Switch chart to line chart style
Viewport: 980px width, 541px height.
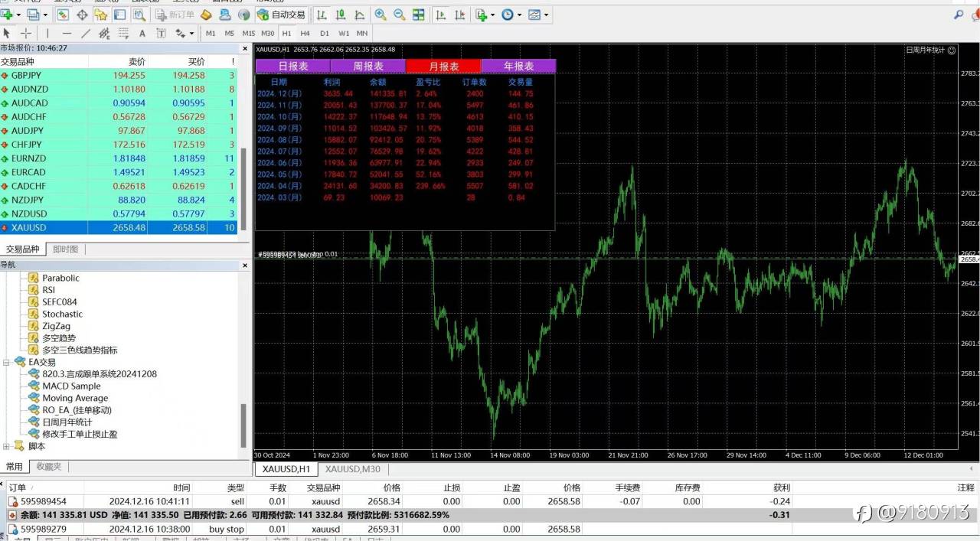click(x=359, y=15)
